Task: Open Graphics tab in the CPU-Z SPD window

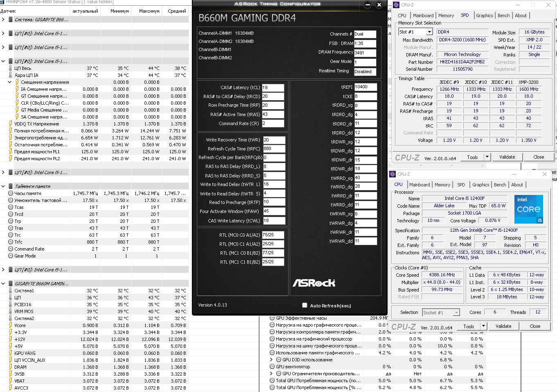Action: point(485,16)
